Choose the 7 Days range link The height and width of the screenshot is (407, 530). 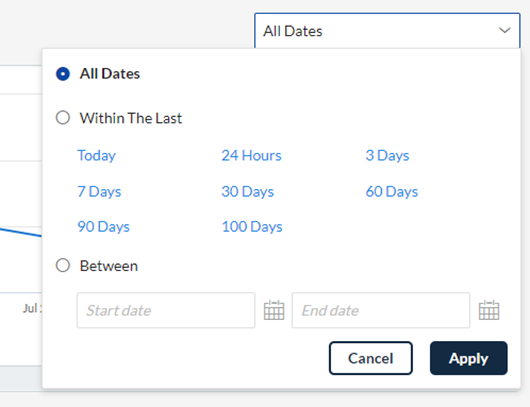pyautogui.click(x=99, y=192)
